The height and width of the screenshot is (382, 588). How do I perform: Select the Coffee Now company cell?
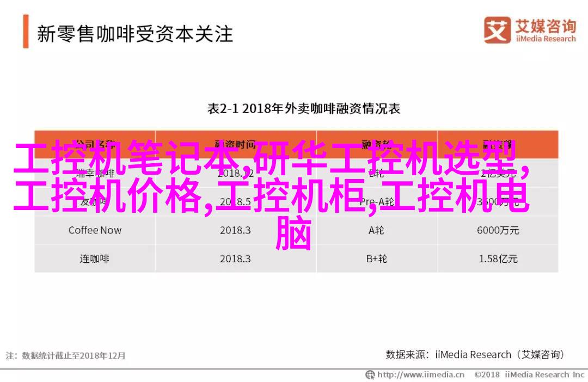click(95, 230)
